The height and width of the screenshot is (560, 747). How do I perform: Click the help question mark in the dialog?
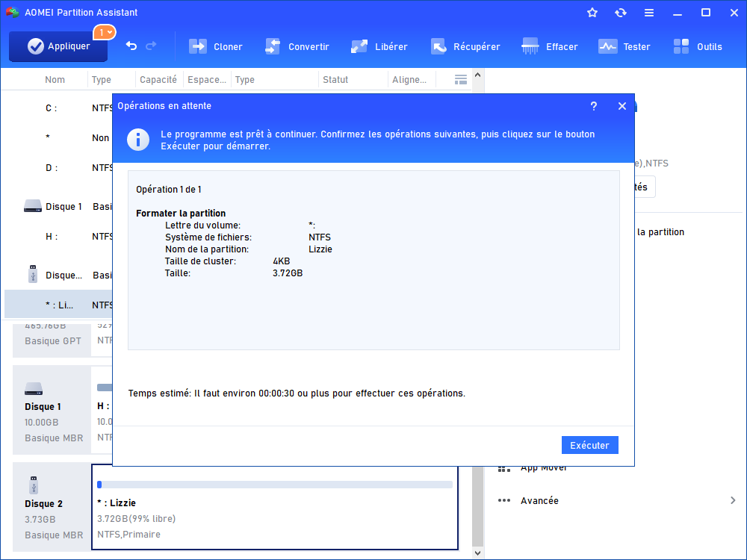click(x=593, y=106)
